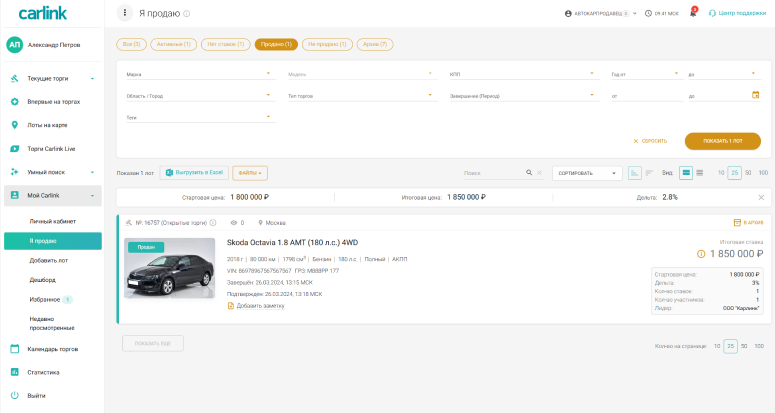This screenshot has height=413, width=775.
Task: Select the 'Архив (7)' filter tab
Action: click(374, 44)
